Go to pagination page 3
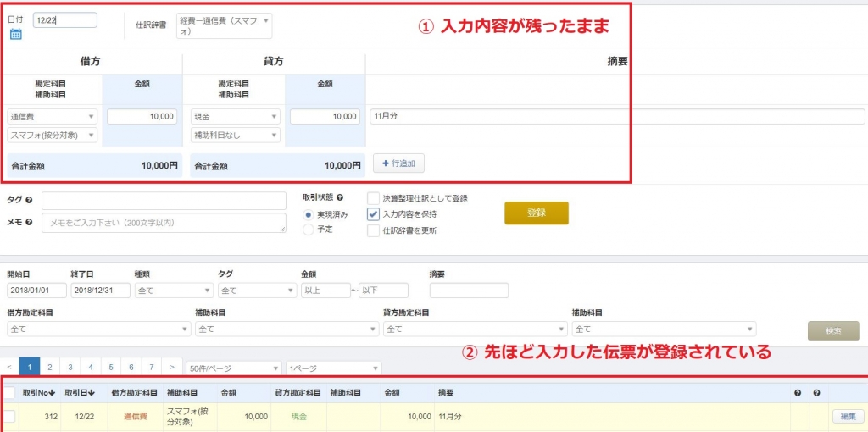868x432 pixels. pyautogui.click(x=70, y=367)
